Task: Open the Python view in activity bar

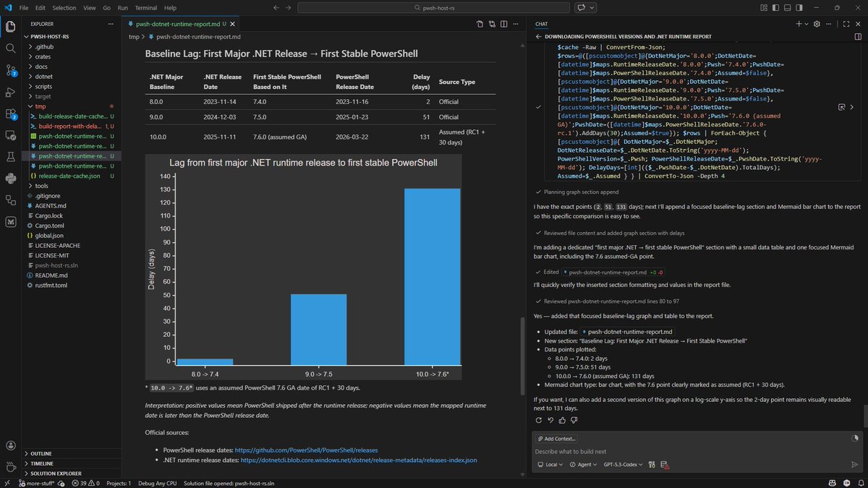Action: coord(11,179)
